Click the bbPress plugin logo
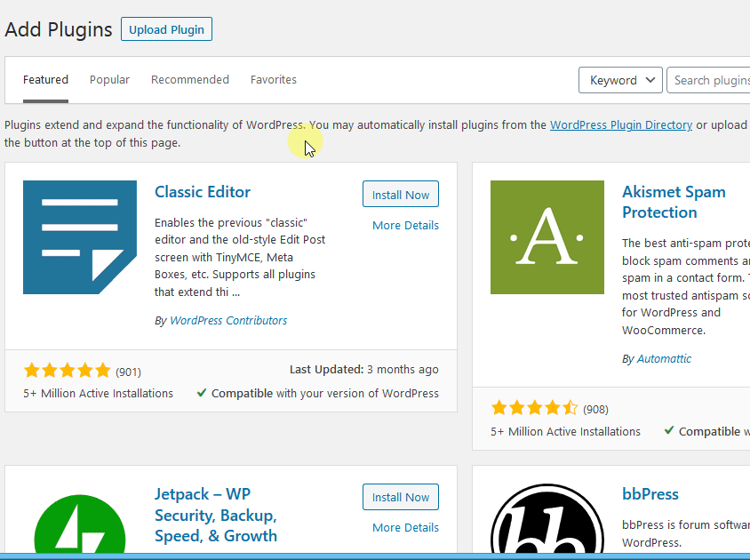 [x=547, y=524]
